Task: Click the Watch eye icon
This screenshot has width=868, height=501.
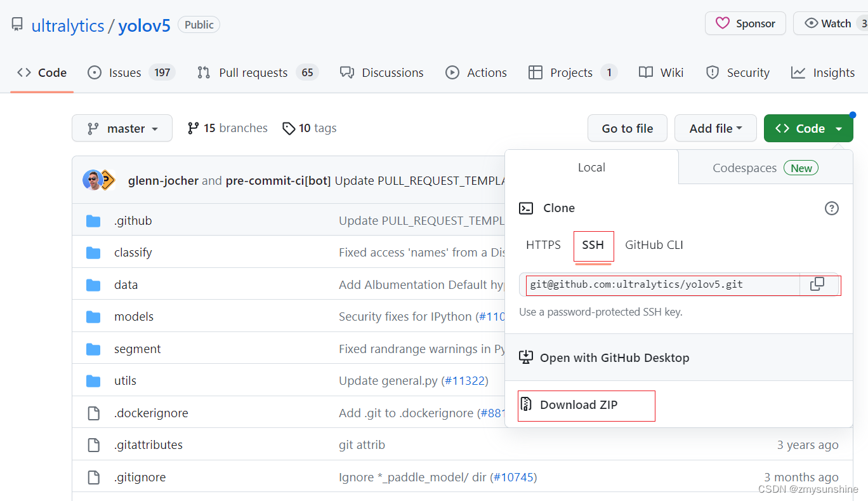Action: click(811, 23)
